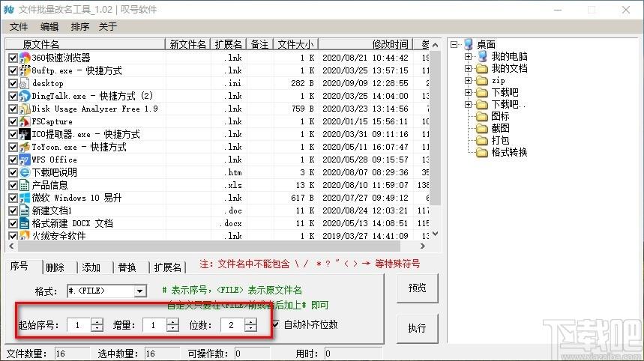Open the 格式 dropdown arrow

click(139, 291)
